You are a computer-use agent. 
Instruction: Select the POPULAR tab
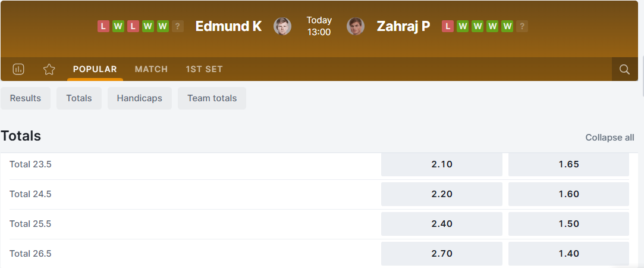click(95, 69)
